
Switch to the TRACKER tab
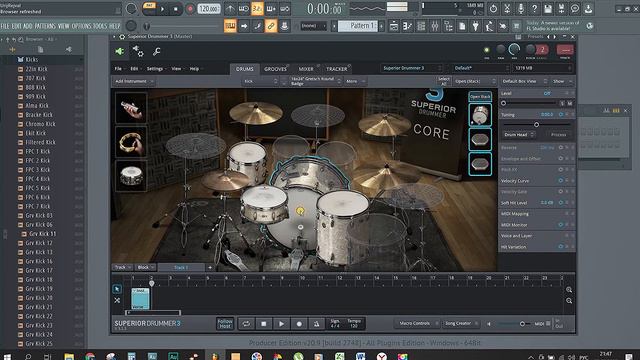pos(337,69)
